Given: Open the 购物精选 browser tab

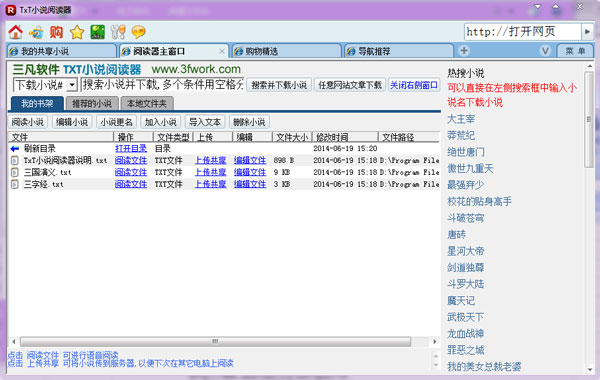Looking at the screenshot, I should [x=286, y=51].
